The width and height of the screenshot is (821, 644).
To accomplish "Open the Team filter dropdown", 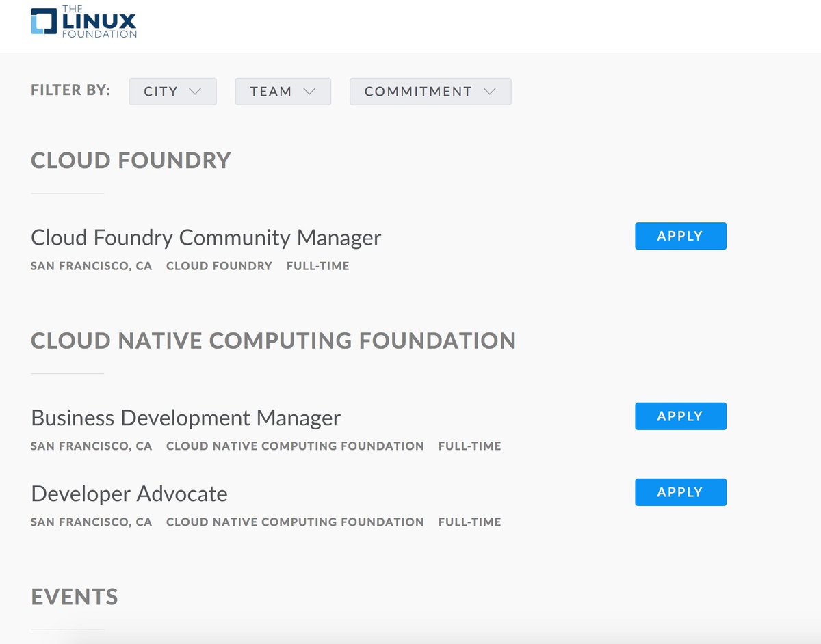I will pyautogui.click(x=283, y=92).
